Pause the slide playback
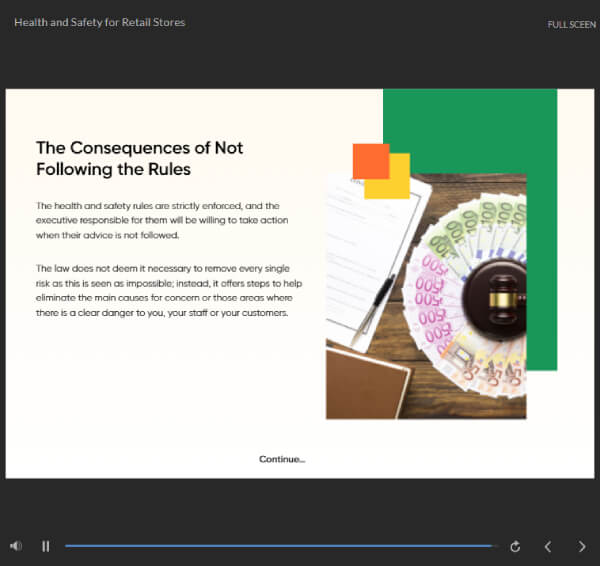Viewport: 600px width, 566px height. (46, 546)
